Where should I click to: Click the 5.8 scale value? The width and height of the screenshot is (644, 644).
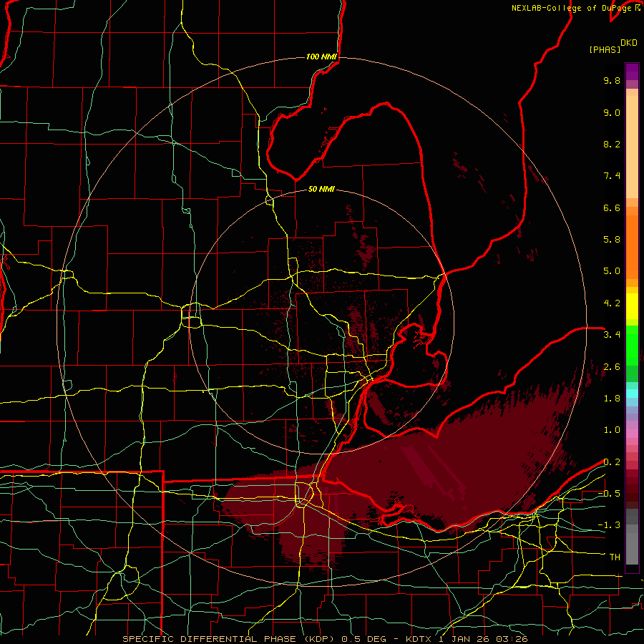point(612,240)
